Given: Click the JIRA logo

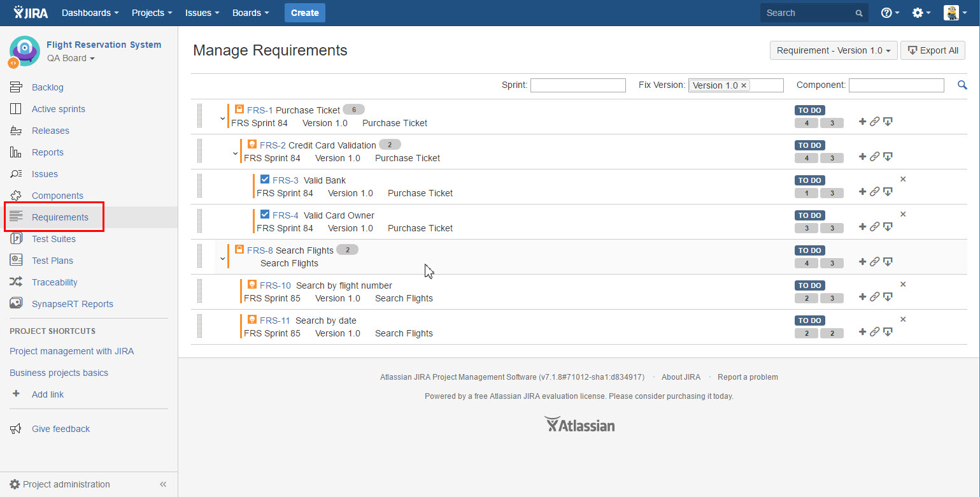Looking at the screenshot, I should coord(31,13).
